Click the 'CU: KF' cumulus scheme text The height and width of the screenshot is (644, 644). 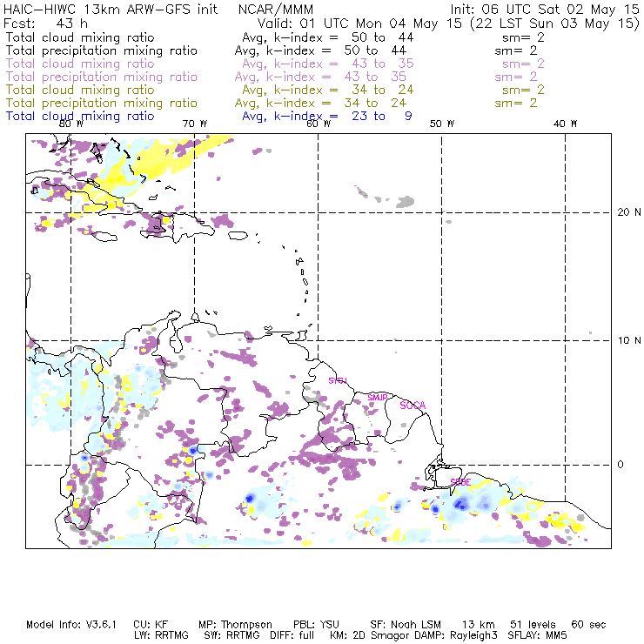[x=151, y=625]
